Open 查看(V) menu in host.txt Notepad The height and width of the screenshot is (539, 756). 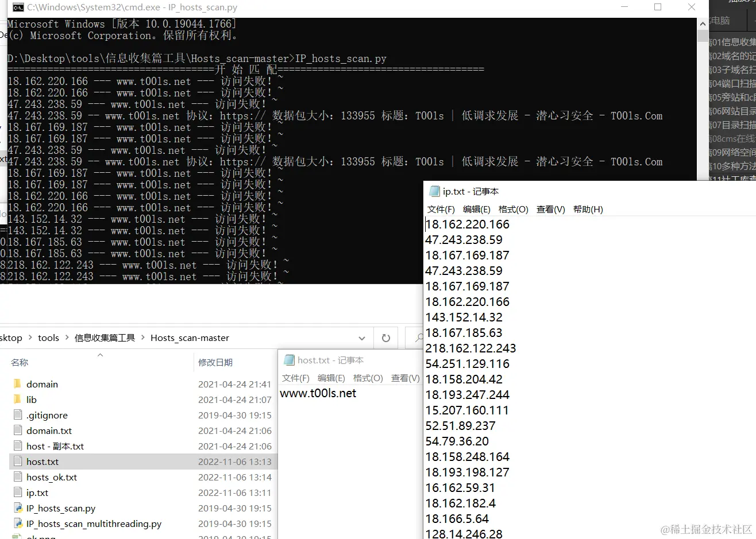point(406,378)
